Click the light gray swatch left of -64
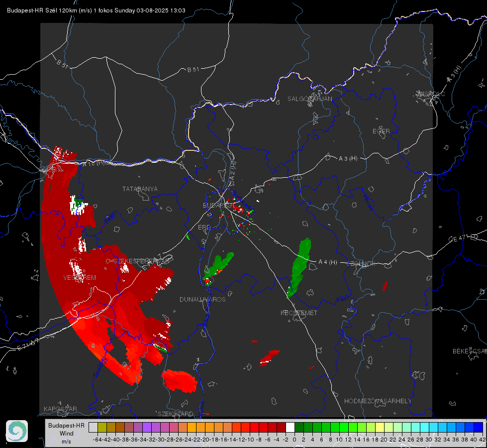The height and width of the screenshot is (448, 487). coord(93,427)
